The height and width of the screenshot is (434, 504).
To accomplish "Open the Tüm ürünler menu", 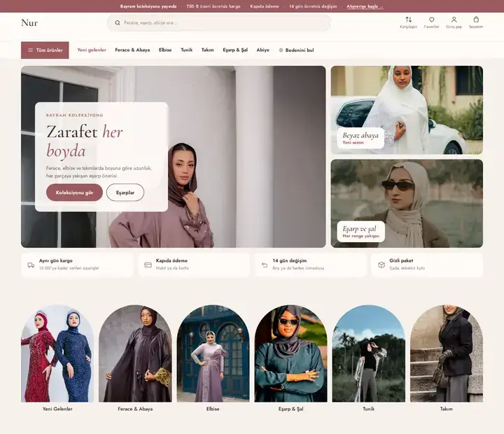I will (45, 50).
